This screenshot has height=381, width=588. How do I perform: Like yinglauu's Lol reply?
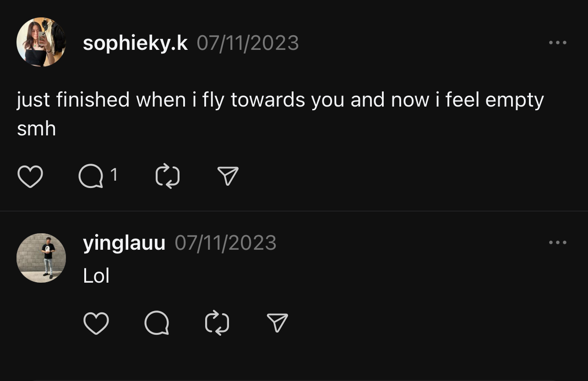[96, 323]
